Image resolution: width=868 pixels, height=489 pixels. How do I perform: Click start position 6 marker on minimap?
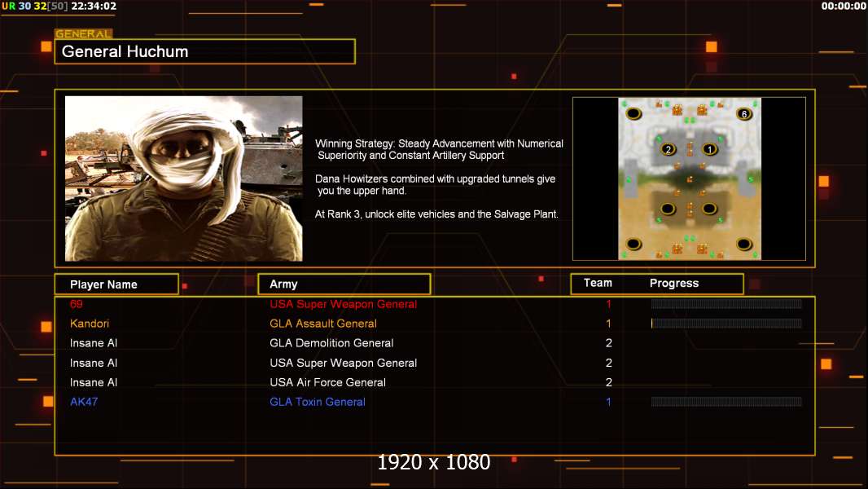click(744, 114)
